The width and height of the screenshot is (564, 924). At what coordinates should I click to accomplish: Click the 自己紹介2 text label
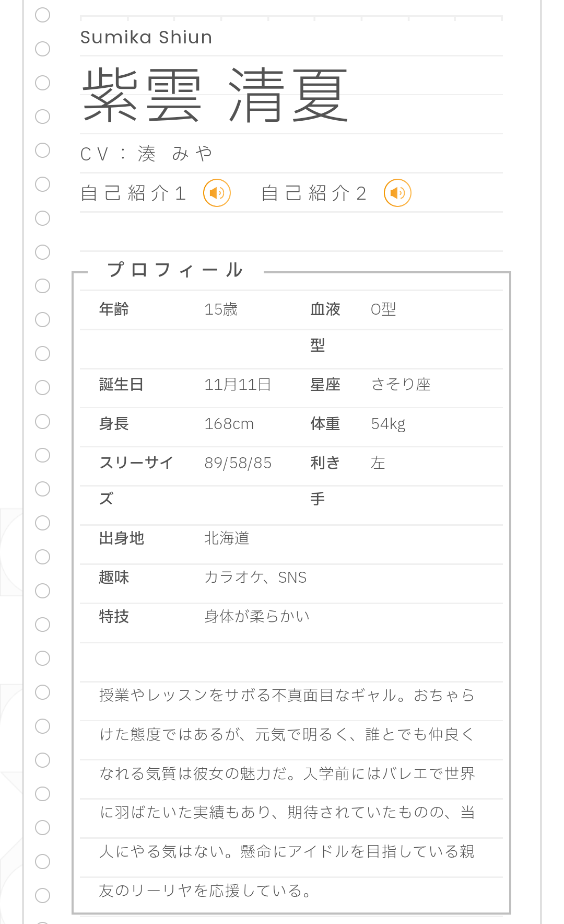coord(313,193)
